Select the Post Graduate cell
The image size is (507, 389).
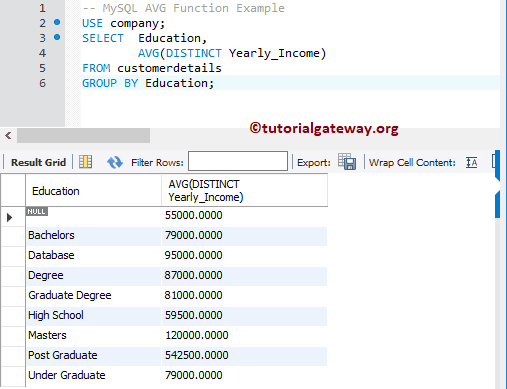(93, 356)
